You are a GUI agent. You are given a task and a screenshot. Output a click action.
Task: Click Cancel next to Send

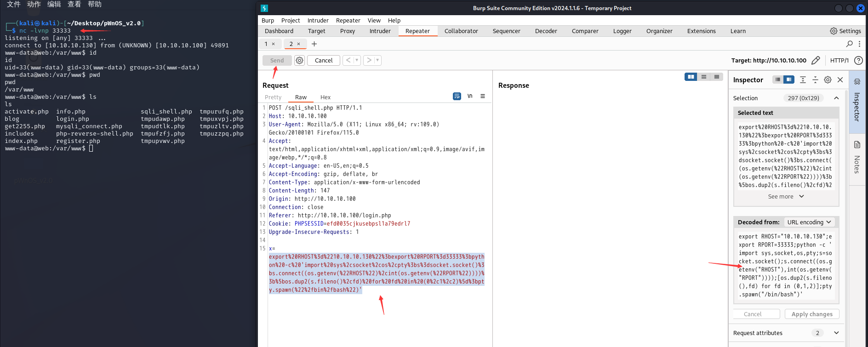(x=324, y=60)
